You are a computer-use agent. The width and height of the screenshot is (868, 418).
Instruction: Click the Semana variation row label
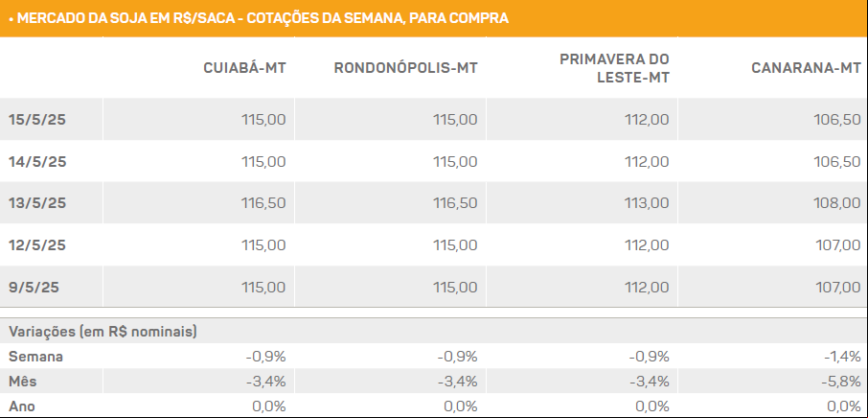(x=35, y=357)
